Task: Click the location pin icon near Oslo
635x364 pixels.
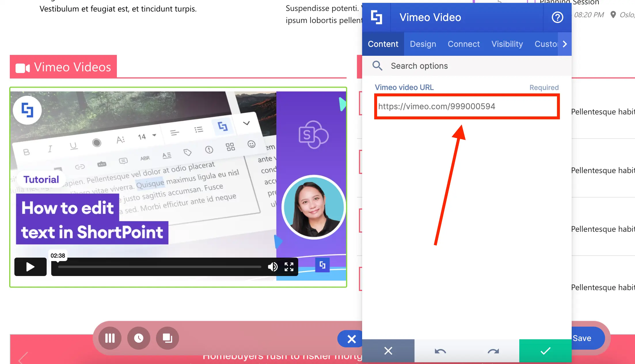Action: (613, 15)
